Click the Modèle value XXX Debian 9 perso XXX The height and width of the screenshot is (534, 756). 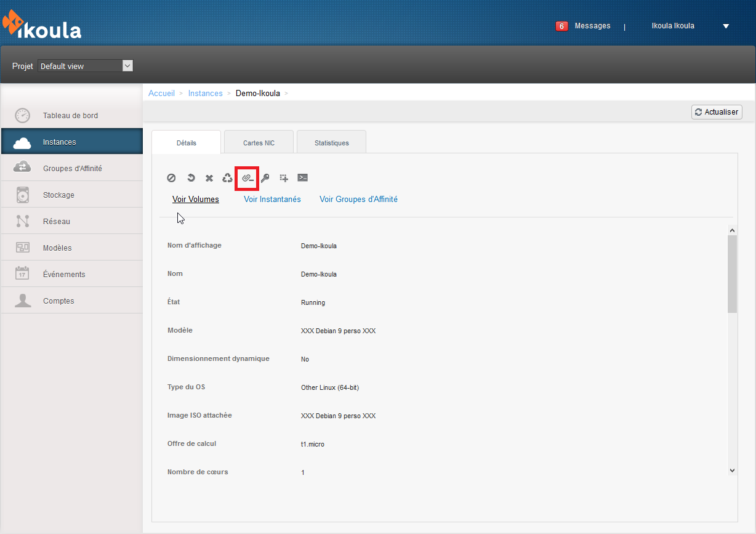tap(338, 331)
